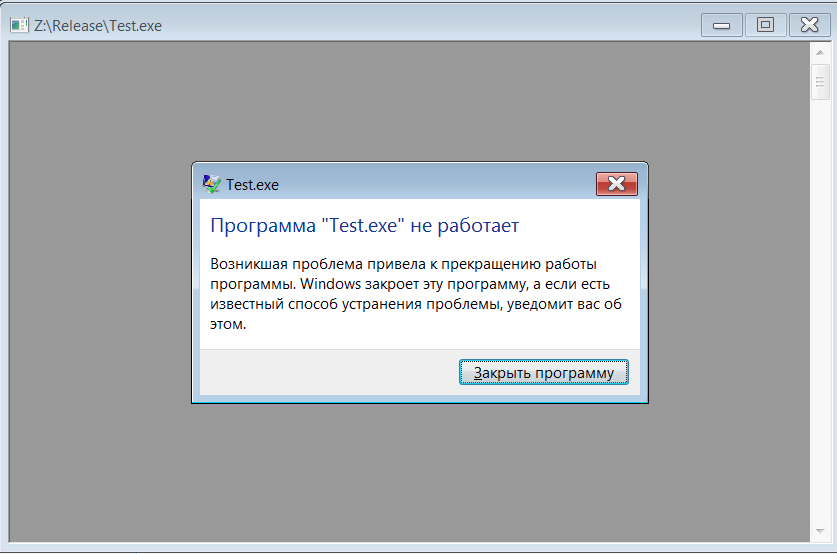Maximize the Z:\Release\Test.exe console window
Screen dimensions: 837x554
[765, 25]
